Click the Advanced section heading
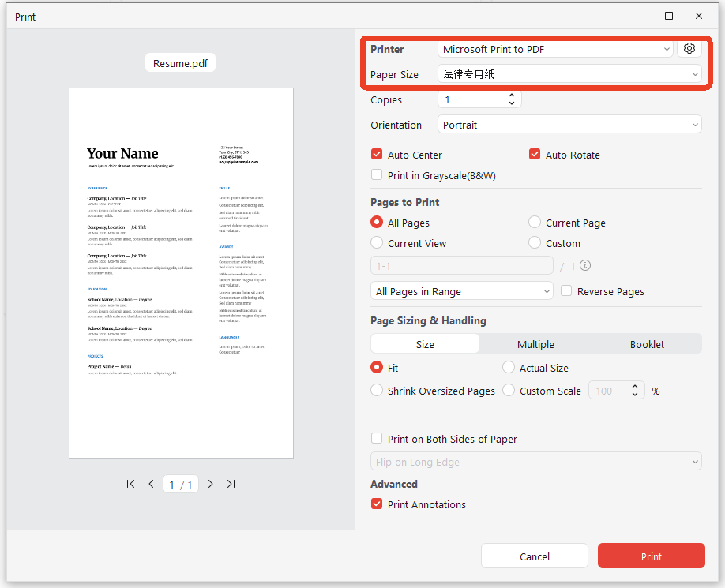Image resolution: width=725 pixels, height=588 pixels. [x=394, y=484]
